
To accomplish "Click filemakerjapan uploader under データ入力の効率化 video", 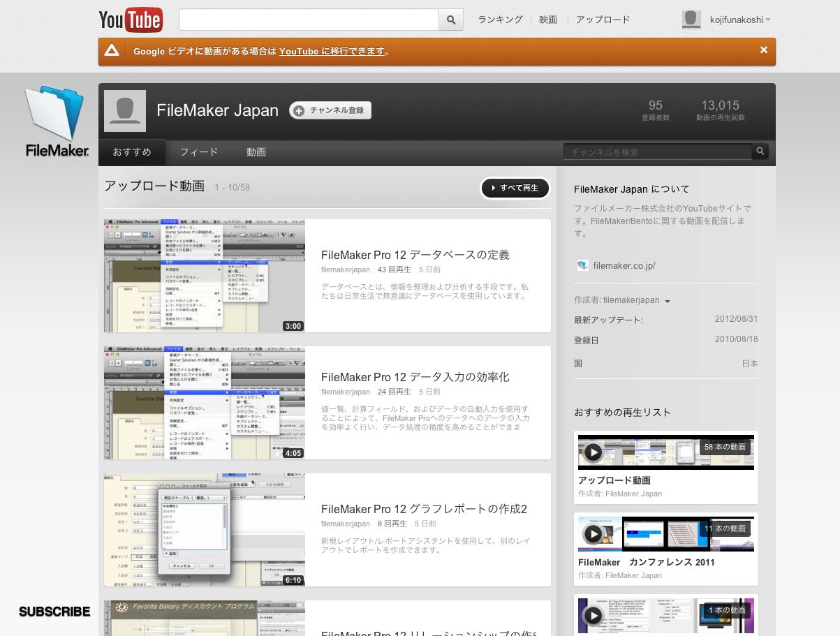I will tap(346, 392).
